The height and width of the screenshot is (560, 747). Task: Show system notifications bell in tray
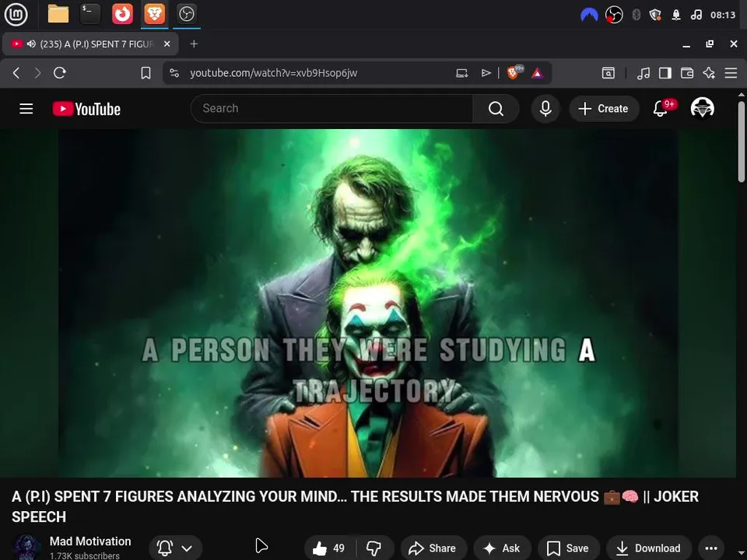[x=676, y=15]
